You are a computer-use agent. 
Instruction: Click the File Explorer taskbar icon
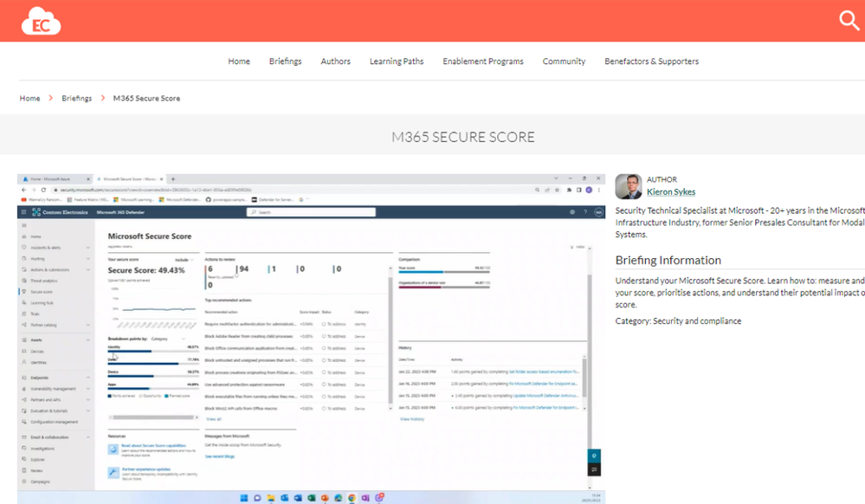(x=271, y=498)
